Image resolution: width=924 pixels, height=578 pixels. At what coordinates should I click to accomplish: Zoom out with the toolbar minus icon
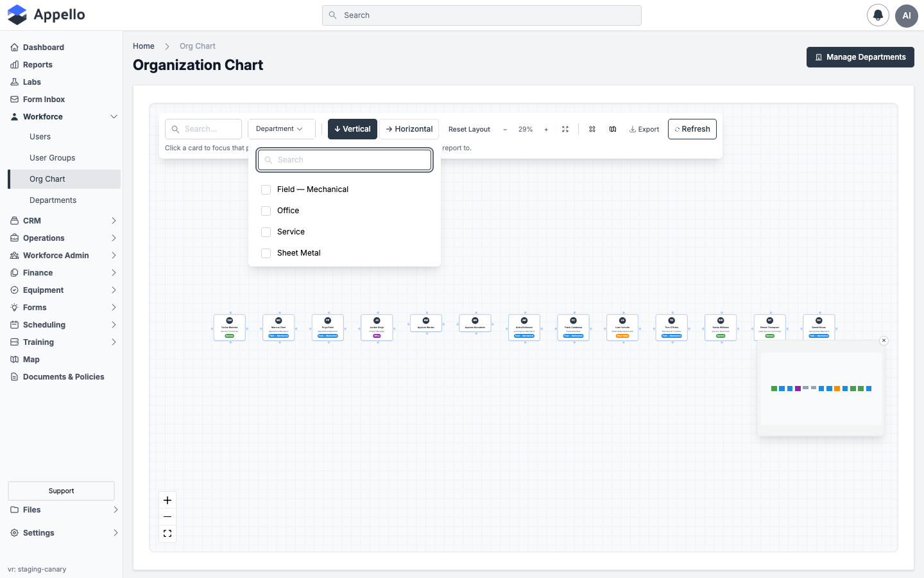pyautogui.click(x=505, y=129)
